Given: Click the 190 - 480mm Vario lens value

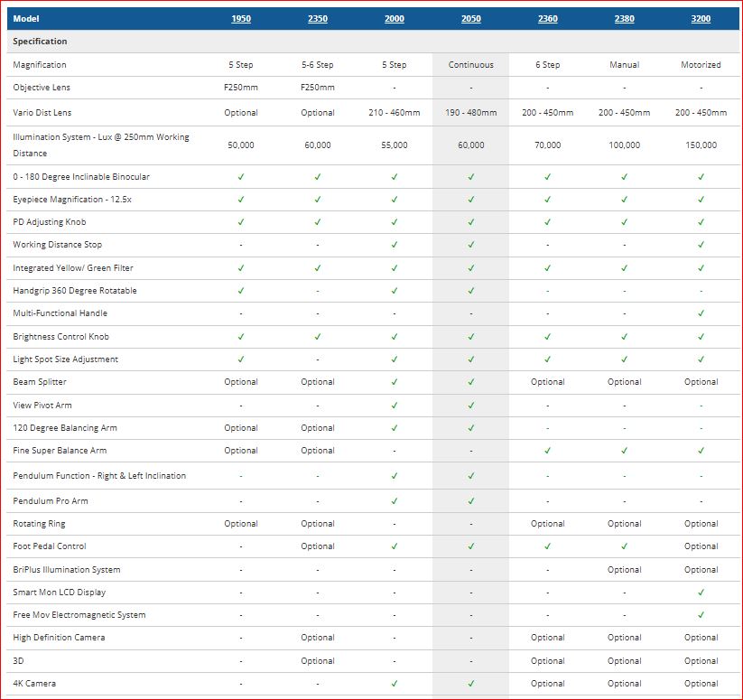Looking at the screenshot, I should 471,113.
